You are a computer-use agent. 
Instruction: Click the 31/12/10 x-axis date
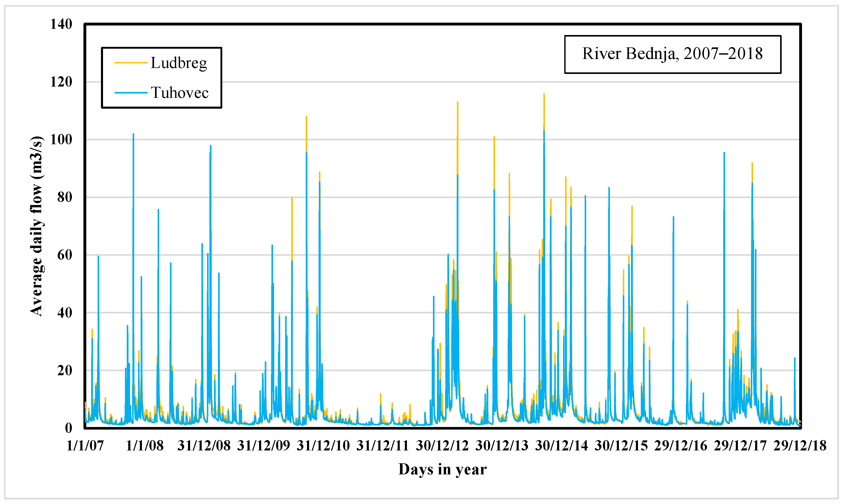323,446
